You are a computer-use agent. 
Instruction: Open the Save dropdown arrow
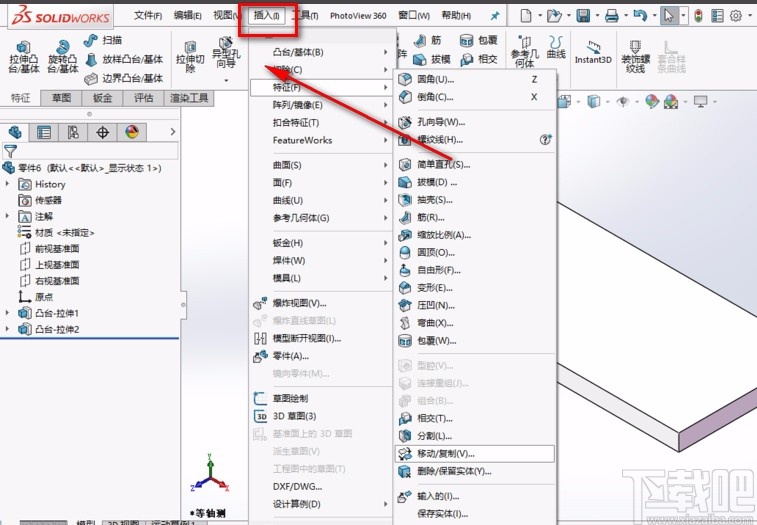(597, 16)
